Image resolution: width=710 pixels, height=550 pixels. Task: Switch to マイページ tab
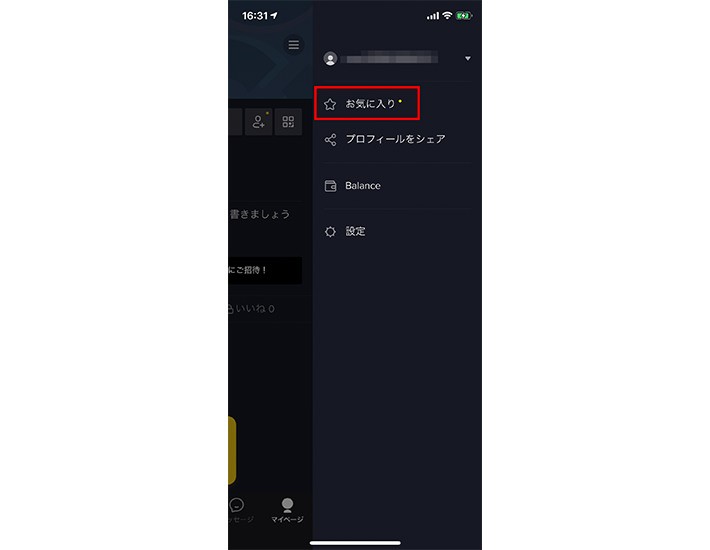(287, 510)
